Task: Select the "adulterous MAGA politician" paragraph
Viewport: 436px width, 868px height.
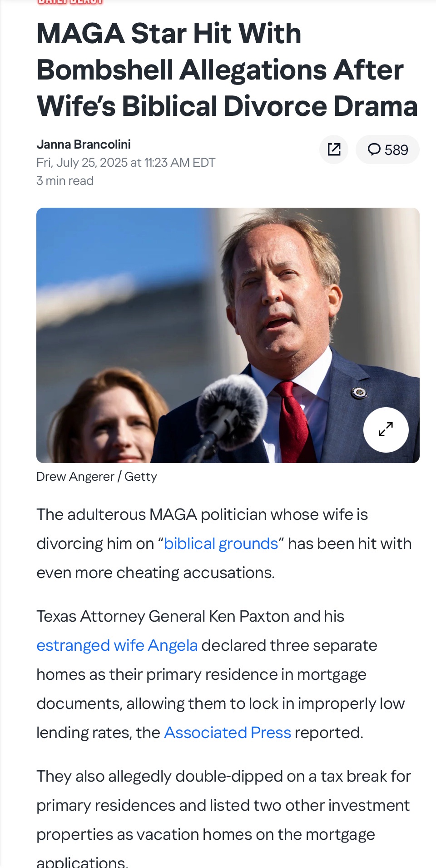Action: point(224,544)
